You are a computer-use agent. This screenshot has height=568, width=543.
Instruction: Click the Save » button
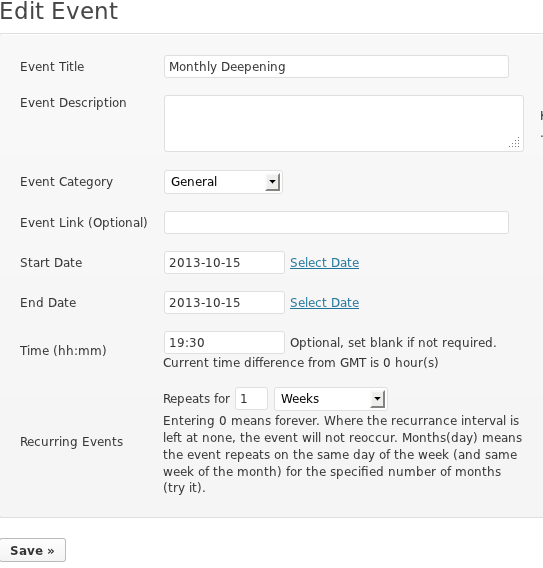[33, 550]
